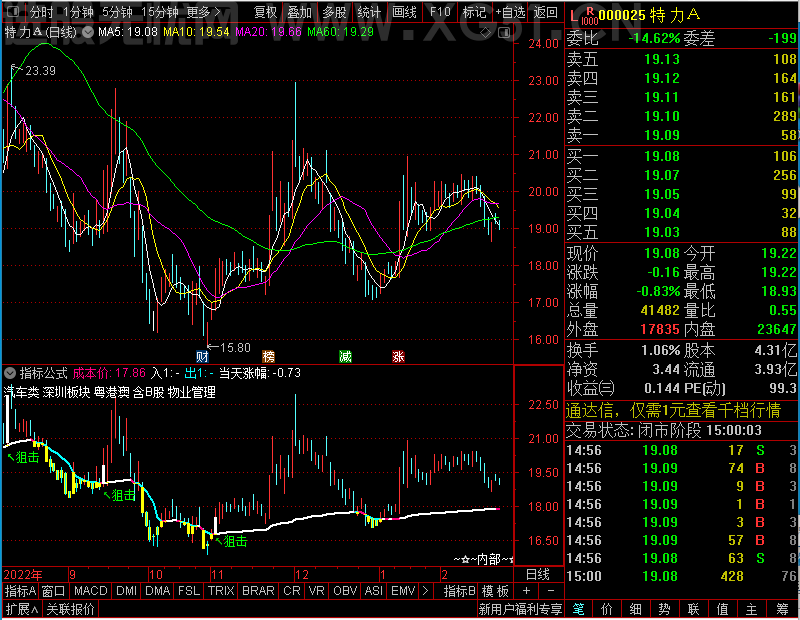Open the 模板 template option
Image resolution: width=800 pixels, height=620 pixels.
[495, 591]
